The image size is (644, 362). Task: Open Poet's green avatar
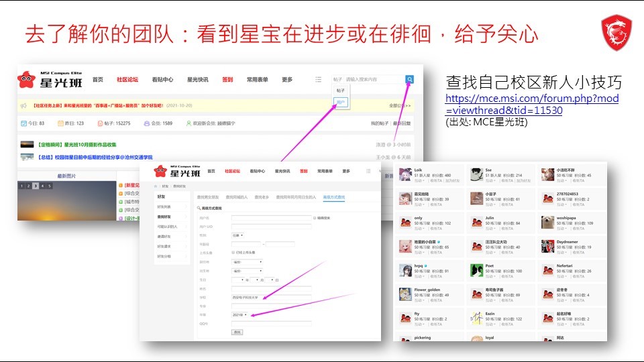(x=476, y=270)
